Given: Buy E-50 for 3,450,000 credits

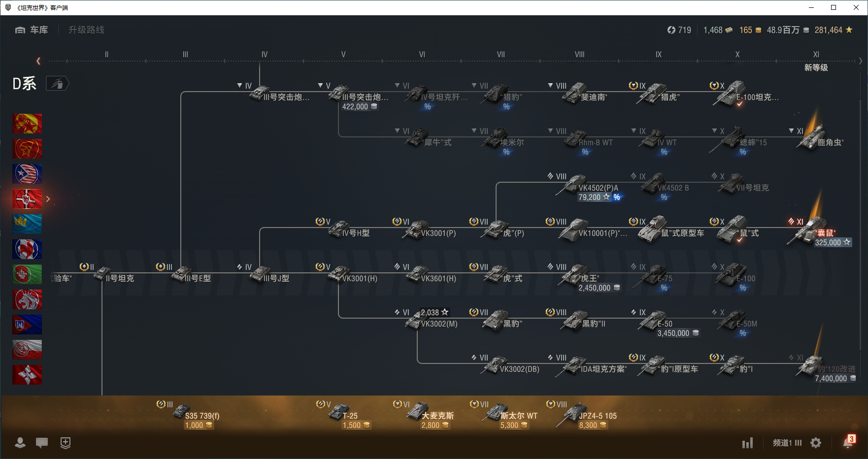Looking at the screenshot, I should pos(678,333).
